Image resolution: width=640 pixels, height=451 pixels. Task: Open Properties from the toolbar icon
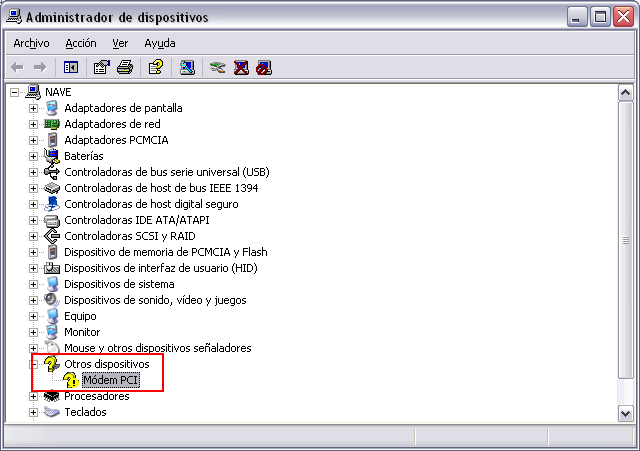102,67
